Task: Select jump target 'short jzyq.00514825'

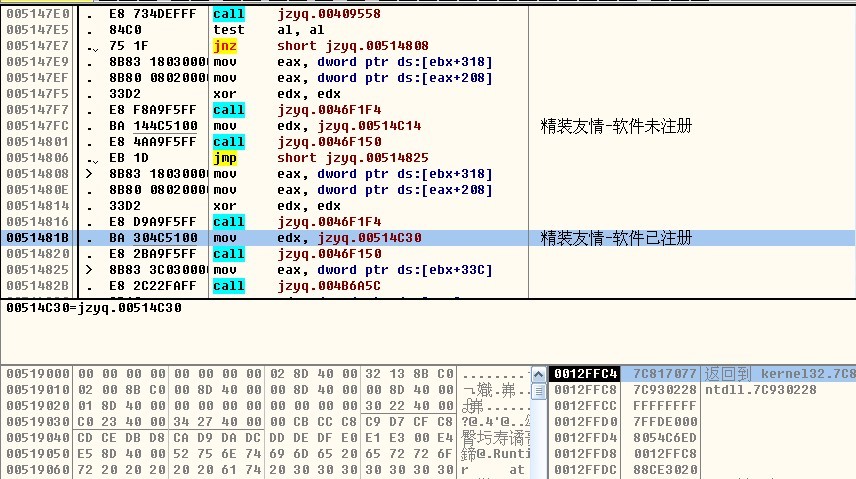Action: click(x=353, y=158)
